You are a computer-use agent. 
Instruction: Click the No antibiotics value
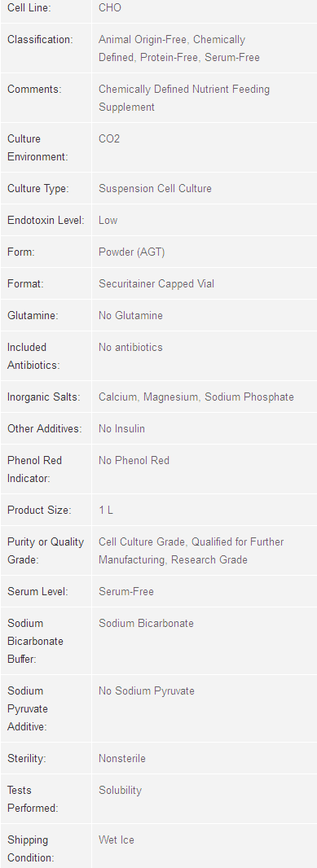[x=130, y=348]
